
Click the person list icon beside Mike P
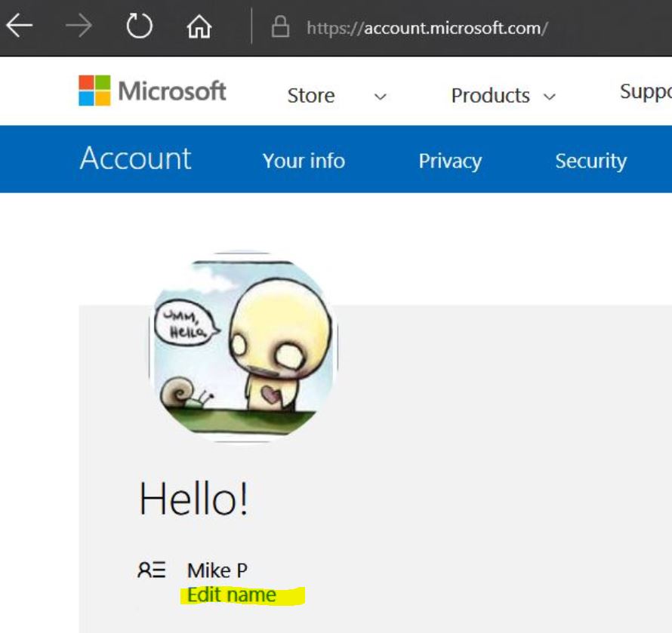[x=151, y=570]
